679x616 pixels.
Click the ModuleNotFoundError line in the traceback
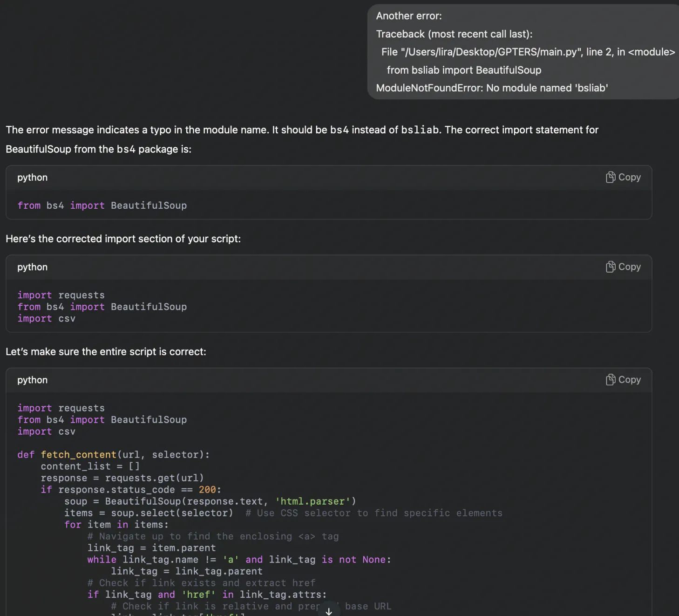click(492, 88)
